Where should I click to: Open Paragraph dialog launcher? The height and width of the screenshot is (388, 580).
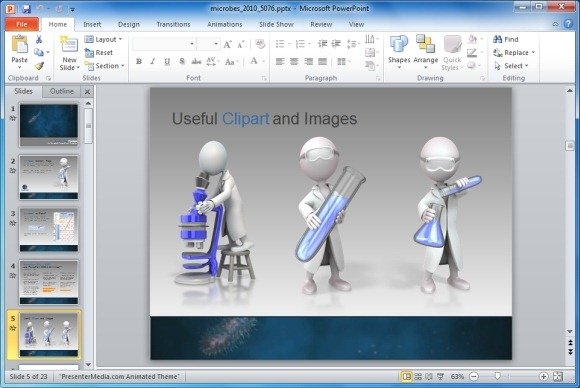pos(378,78)
